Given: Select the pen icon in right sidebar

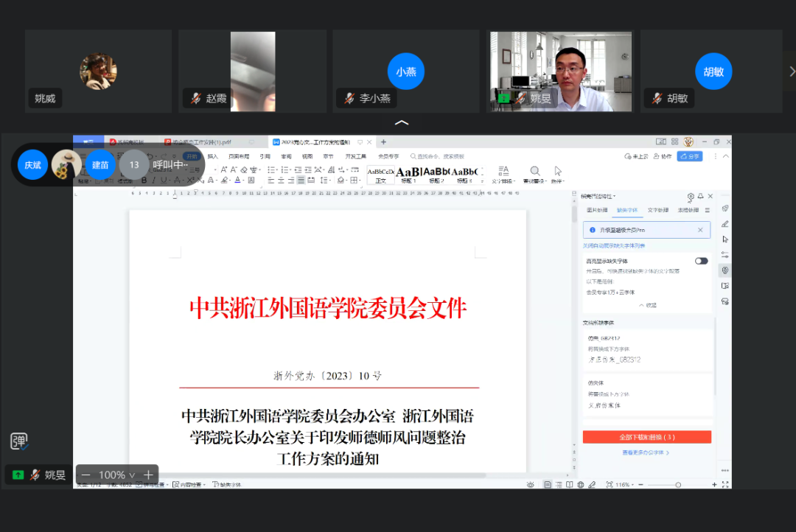Looking at the screenshot, I should [x=725, y=224].
